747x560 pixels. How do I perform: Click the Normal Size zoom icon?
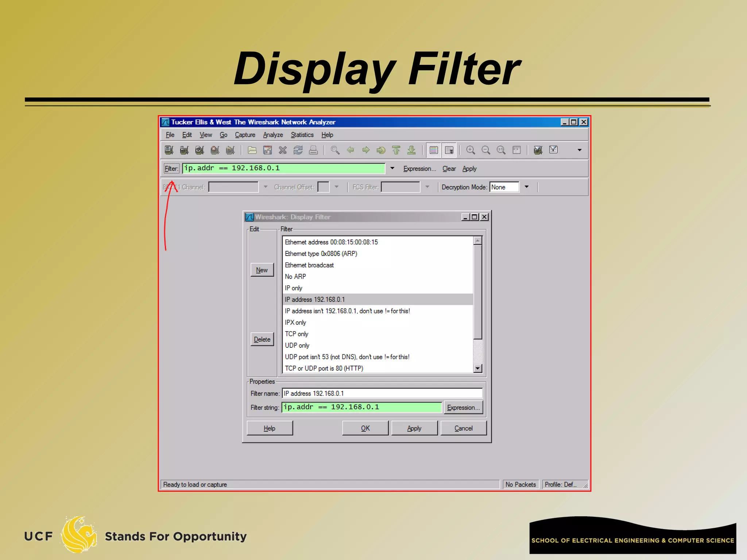(x=502, y=150)
